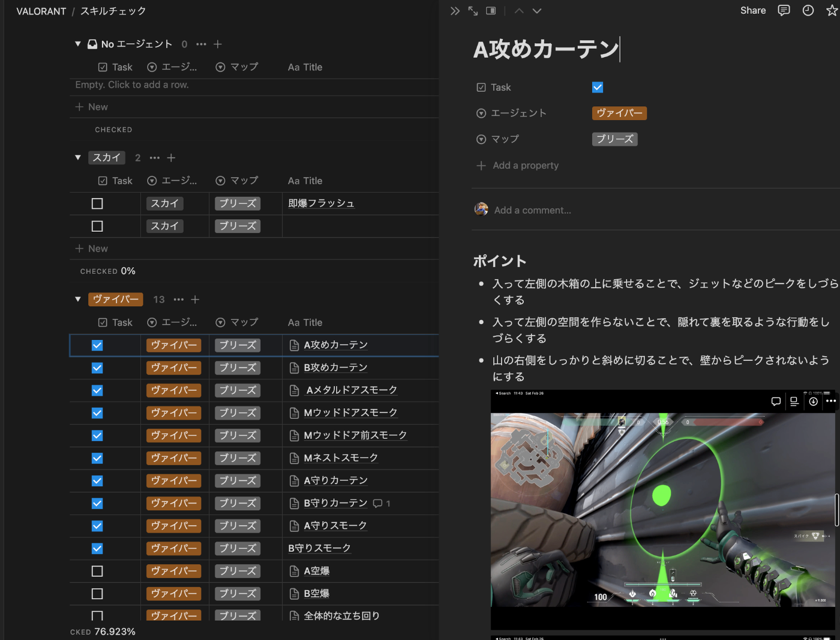Switch peek mode with panel layout icon
The image size is (840, 640).
491,11
